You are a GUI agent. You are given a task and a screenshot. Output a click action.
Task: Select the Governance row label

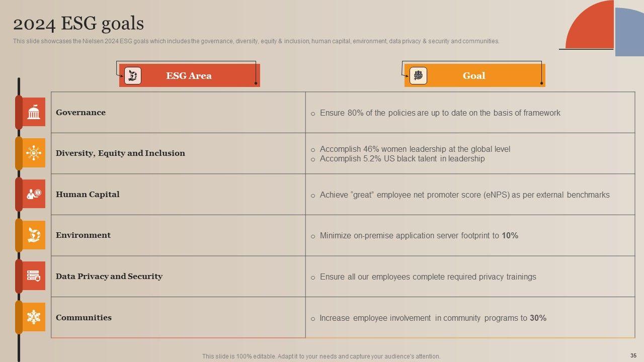pyautogui.click(x=80, y=113)
